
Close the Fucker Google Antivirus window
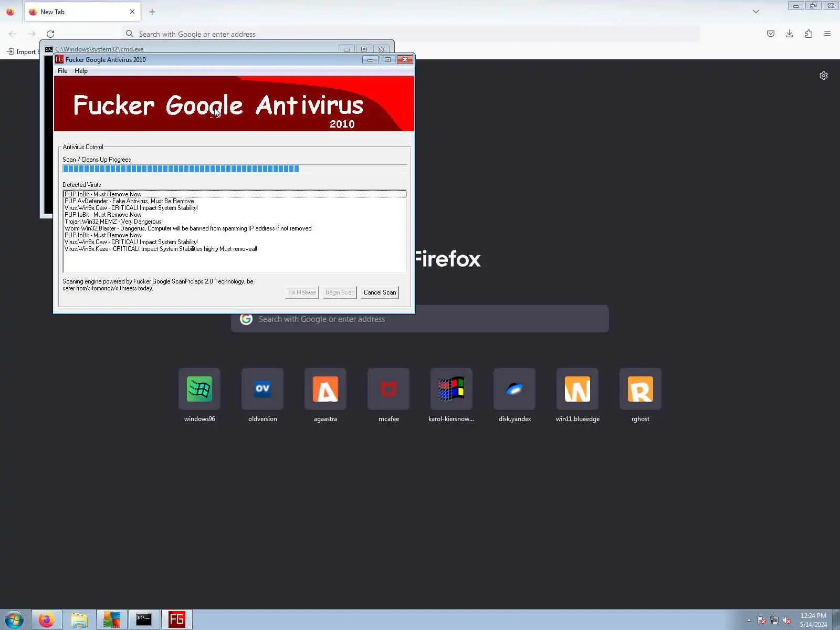[405, 60]
